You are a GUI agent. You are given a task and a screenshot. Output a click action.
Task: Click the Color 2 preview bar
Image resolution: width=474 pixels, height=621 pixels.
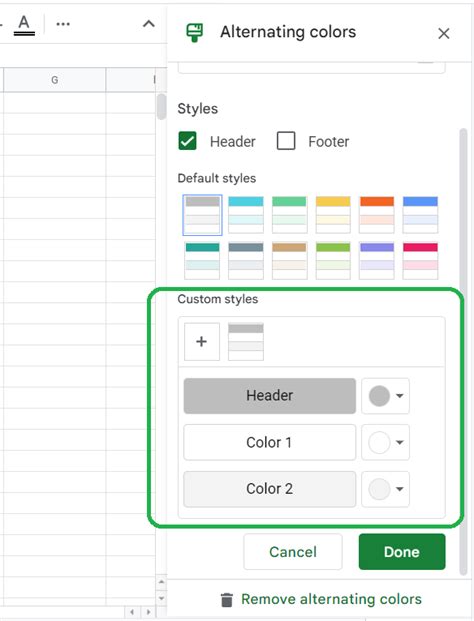point(270,489)
